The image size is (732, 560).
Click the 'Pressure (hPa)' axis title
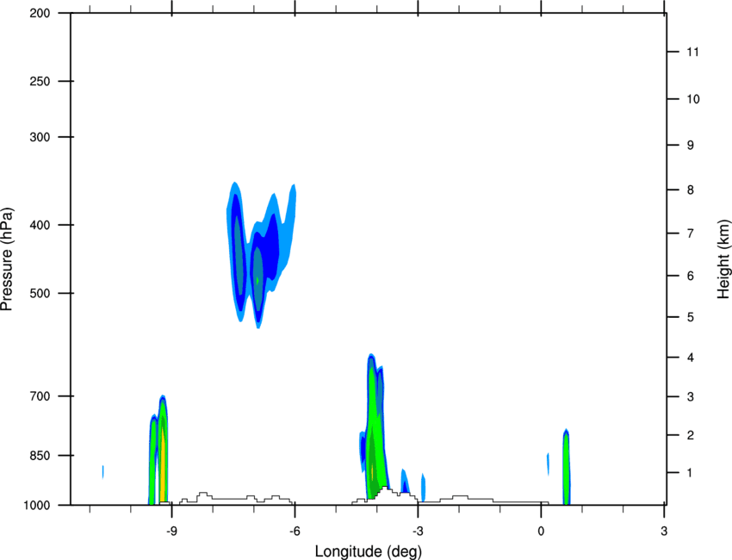click(7, 259)
